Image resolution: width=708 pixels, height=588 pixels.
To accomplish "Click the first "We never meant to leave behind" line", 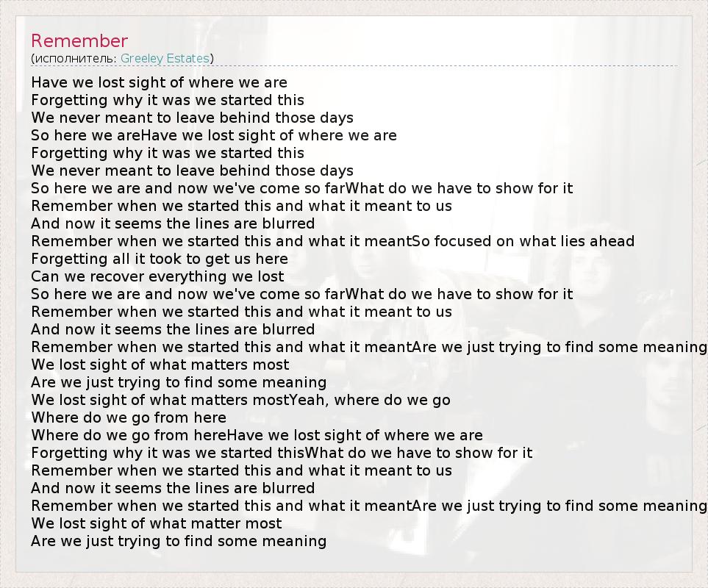I will pyautogui.click(x=192, y=118).
